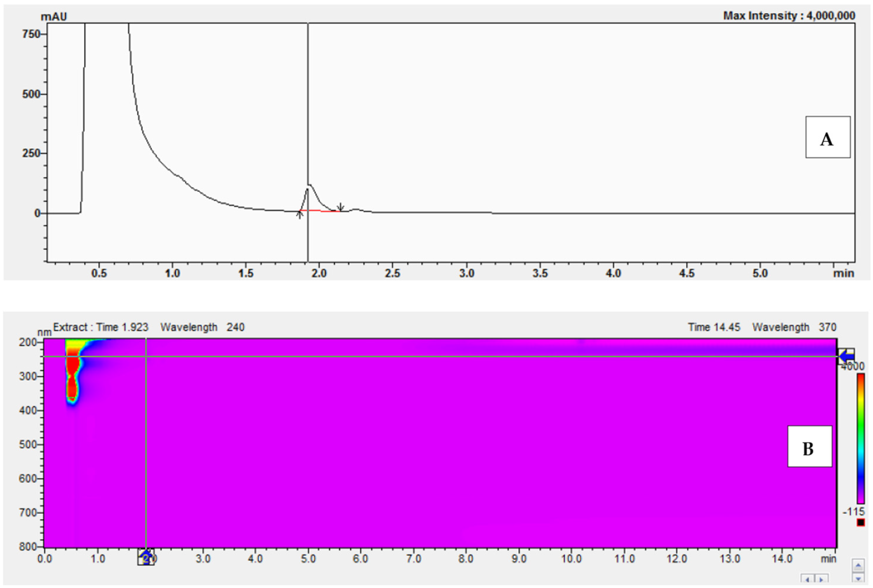873x588 pixels.
Task: Click the rainbow intensity color scale bar
Action: tap(861, 438)
